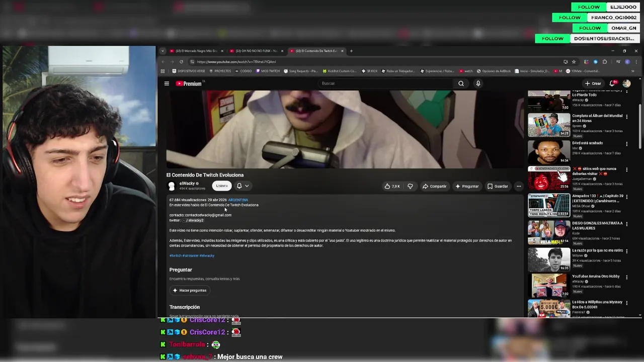
Task: Close the OH NO NO NO FUNK tab
Action: pos(282,51)
